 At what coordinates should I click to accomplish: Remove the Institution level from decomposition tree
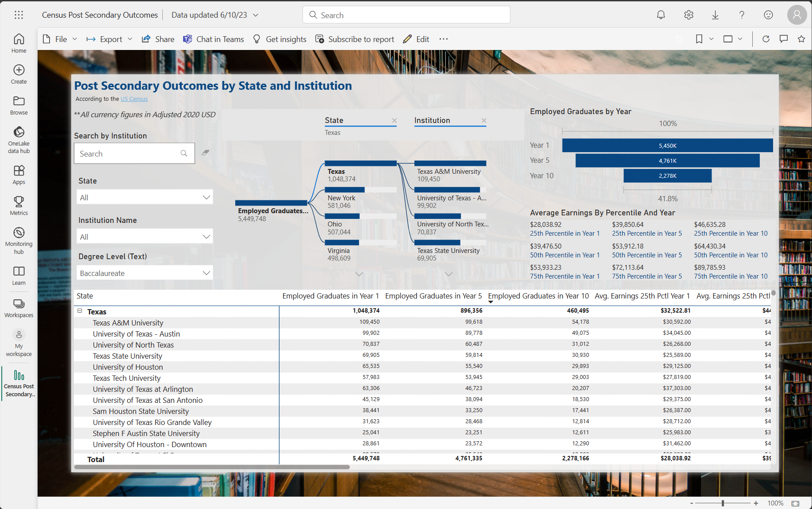coord(484,121)
